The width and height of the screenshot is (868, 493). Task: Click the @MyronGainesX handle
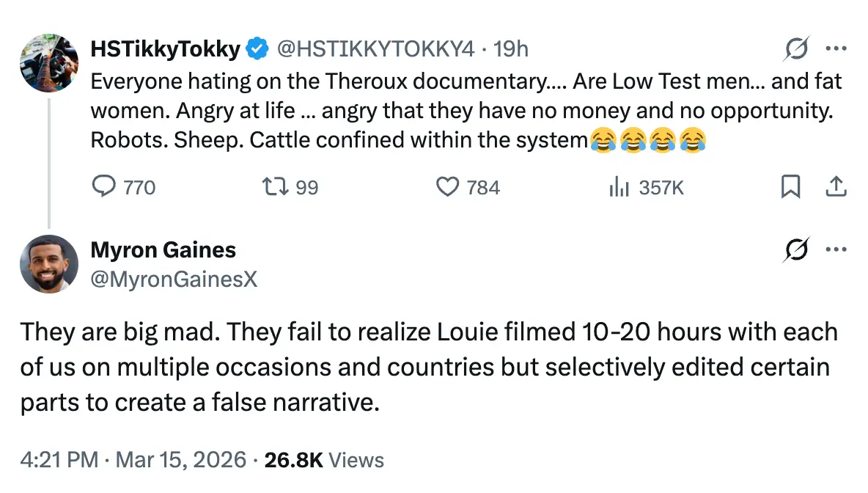(x=173, y=280)
